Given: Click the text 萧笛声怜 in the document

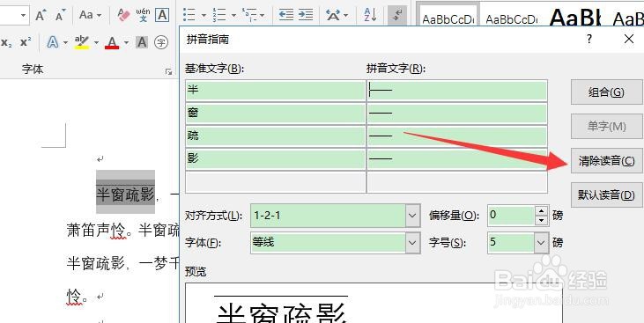Looking at the screenshot, I should (x=96, y=231).
